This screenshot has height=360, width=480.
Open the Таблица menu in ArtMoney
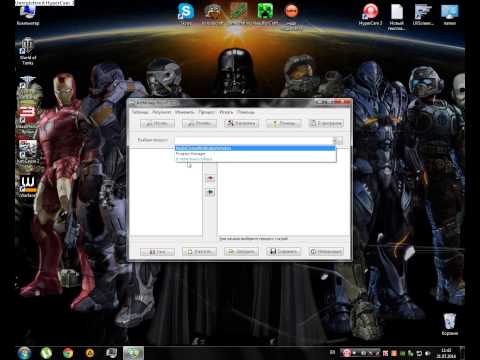[x=140, y=112]
